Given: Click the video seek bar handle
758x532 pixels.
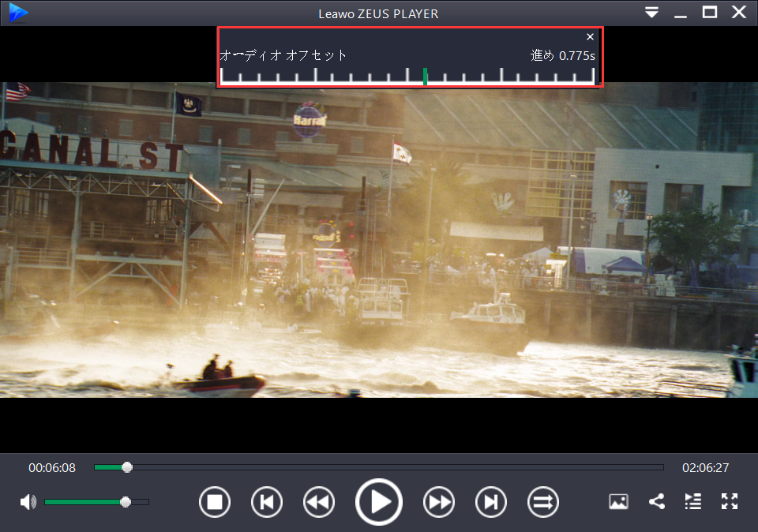Looking at the screenshot, I should 127,467.
